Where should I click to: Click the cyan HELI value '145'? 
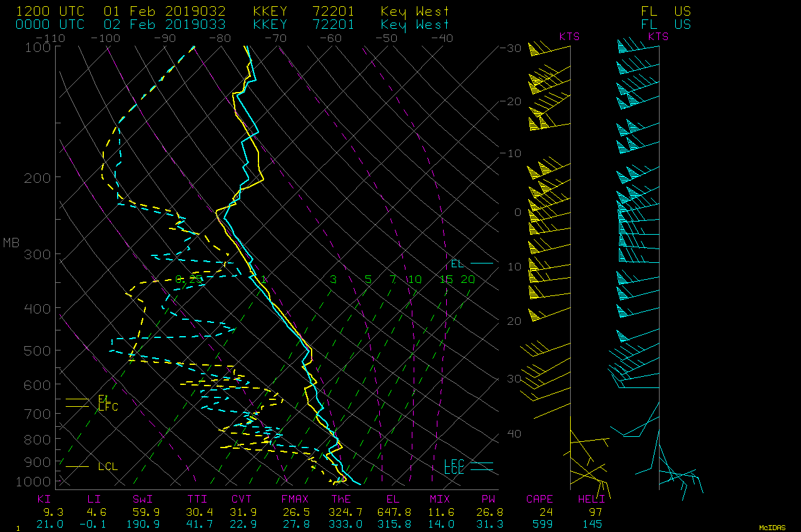pyautogui.click(x=591, y=524)
